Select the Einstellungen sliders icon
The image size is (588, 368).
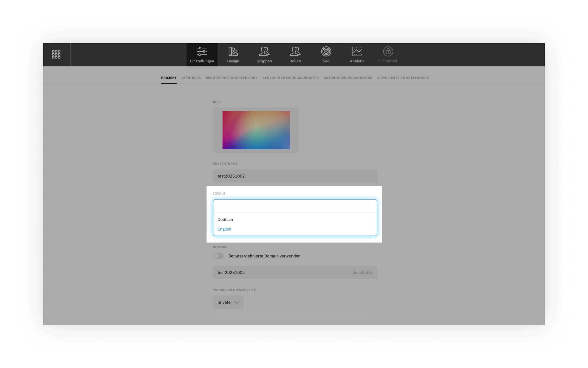point(202,52)
